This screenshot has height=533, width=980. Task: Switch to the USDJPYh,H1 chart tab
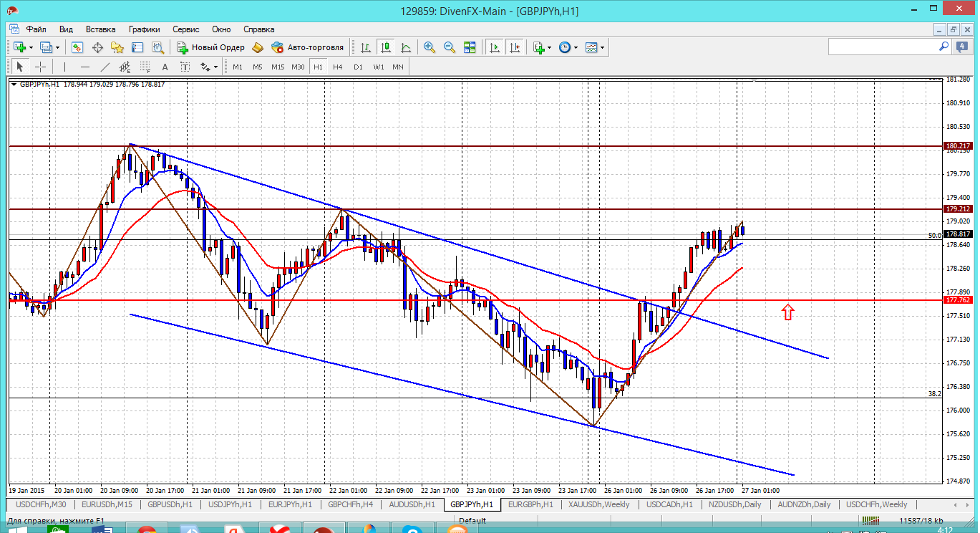[230, 504]
